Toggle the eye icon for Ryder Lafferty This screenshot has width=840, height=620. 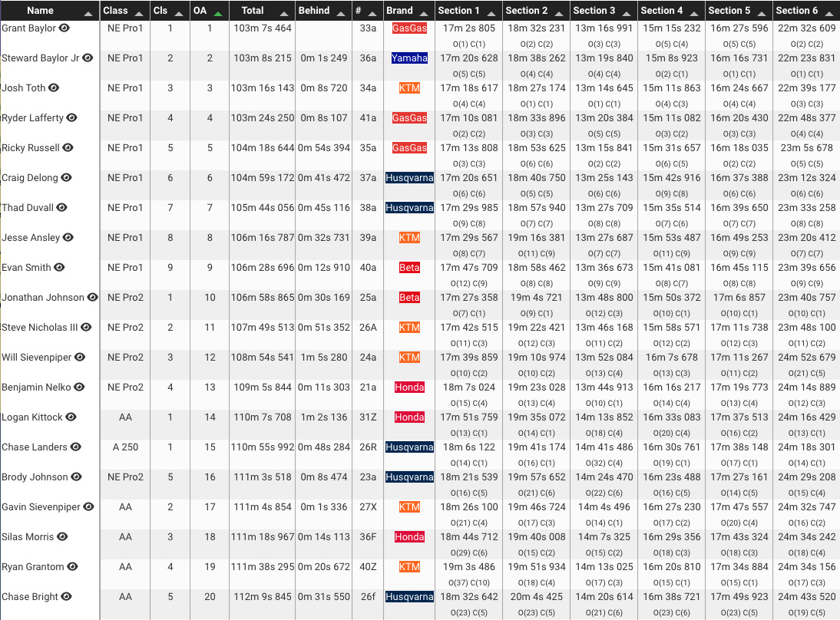tap(71, 118)
